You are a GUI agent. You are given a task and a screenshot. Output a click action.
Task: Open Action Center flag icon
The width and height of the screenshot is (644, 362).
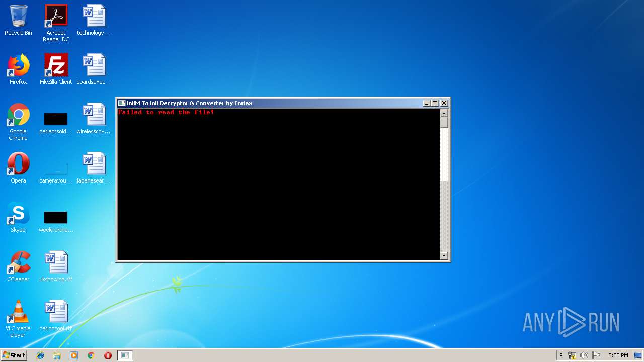[x=596, y=355]
